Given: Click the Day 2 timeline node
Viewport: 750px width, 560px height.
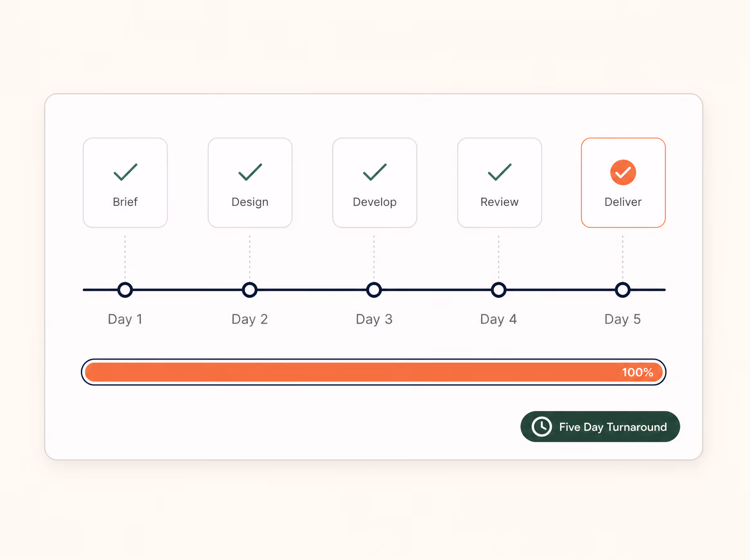Looking at the screenshot, I should click(x=250, y=290).
